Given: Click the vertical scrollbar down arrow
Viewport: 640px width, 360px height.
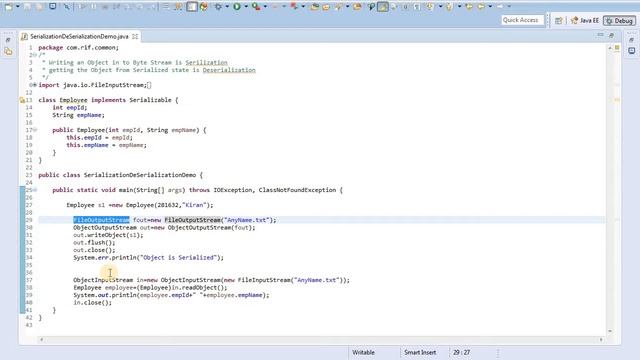Looking at the screenshot, I should tap(610, 331).
